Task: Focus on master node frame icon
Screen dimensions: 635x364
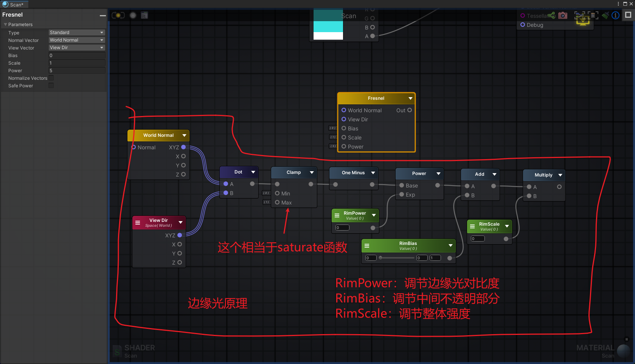Action: point(593,15)
